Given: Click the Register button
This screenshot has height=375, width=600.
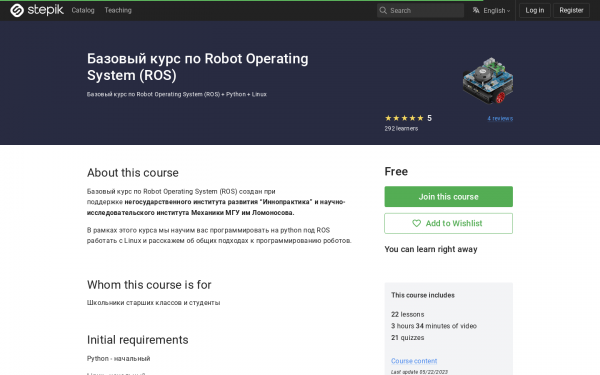Looking at the screenshot, I should 571,10.
